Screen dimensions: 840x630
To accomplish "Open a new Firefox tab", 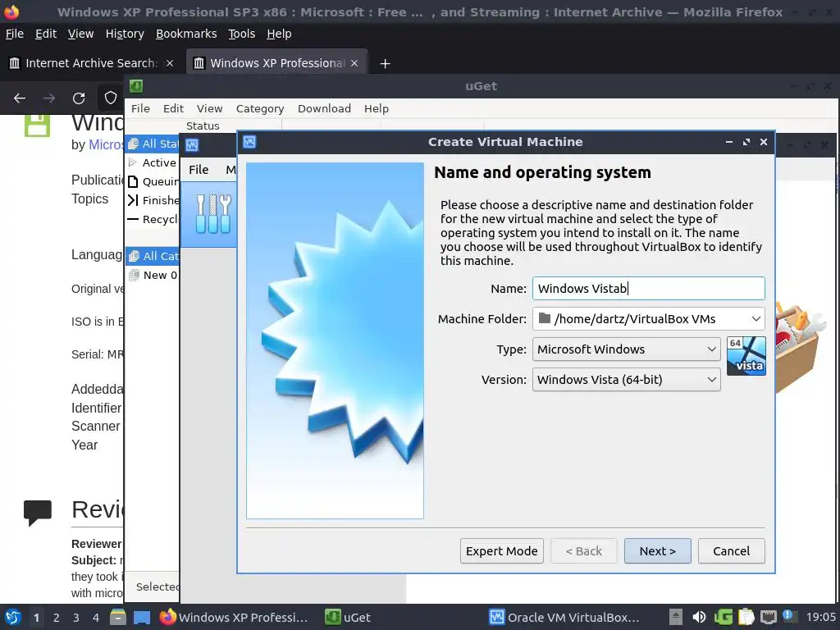I will pos(385,64).
